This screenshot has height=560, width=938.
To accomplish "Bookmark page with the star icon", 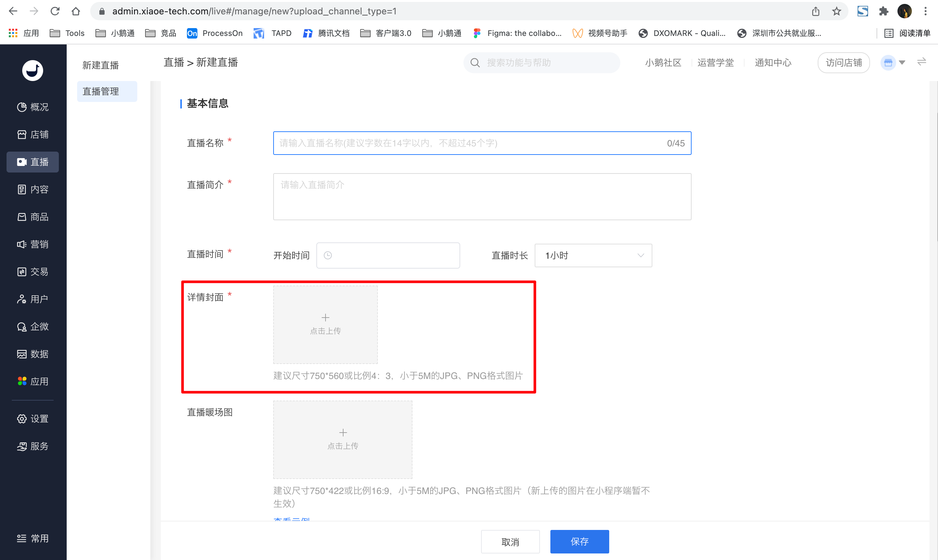I will (x=836, y=11).
